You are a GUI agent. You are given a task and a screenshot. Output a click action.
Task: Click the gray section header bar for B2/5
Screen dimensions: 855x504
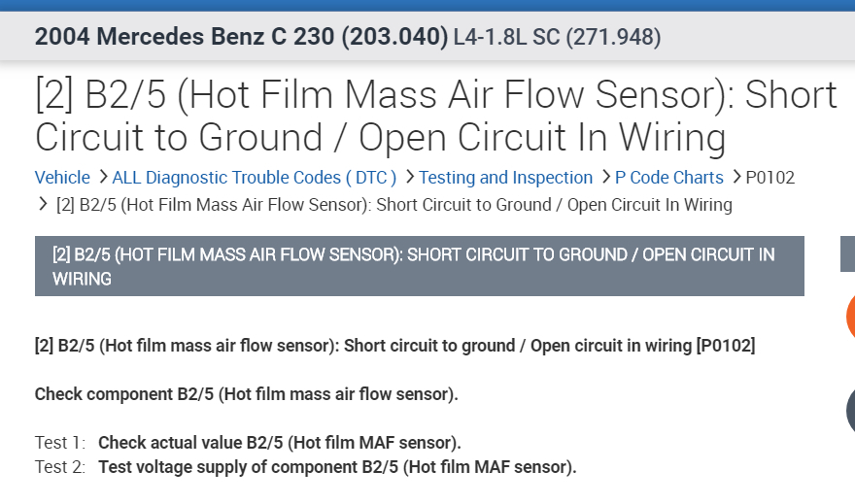pos(419,266)
